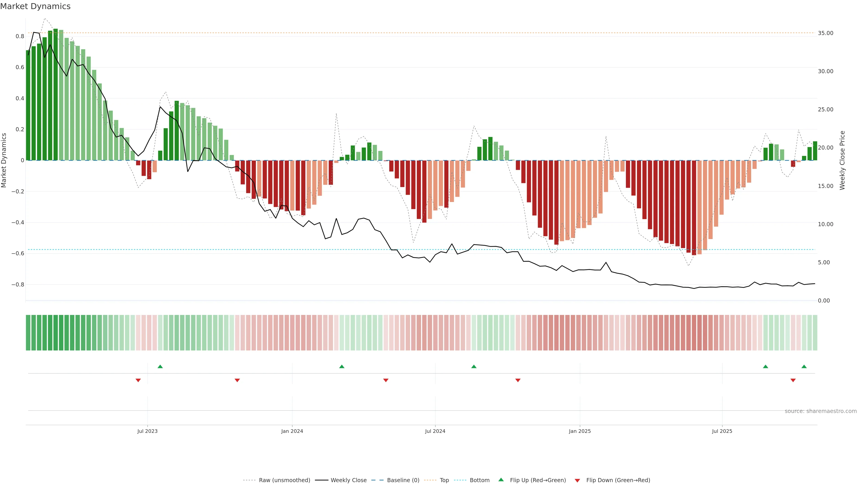Click the red Flip Down triangle legend icon
This screenshot has height=488, width=868.
click(577, 480)
